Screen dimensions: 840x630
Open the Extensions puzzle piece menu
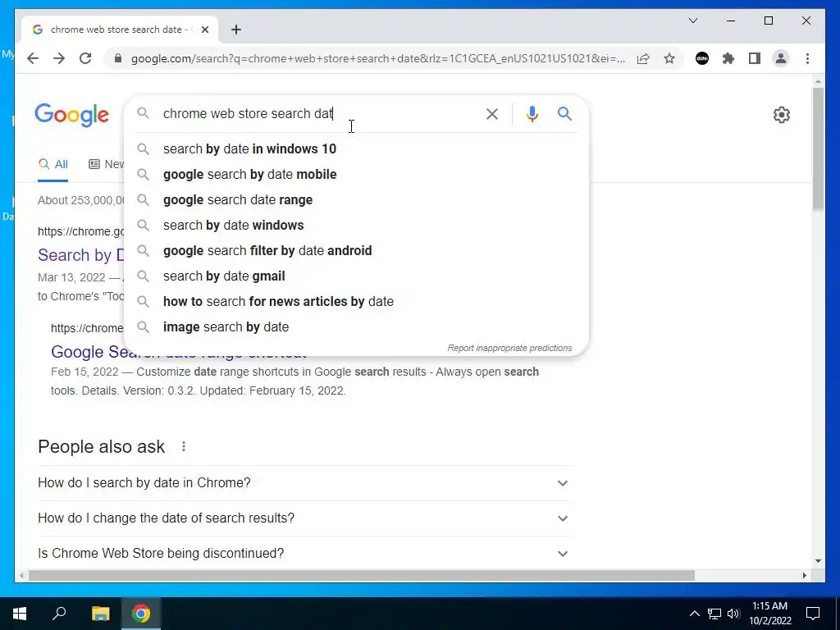tap(728, 58)
